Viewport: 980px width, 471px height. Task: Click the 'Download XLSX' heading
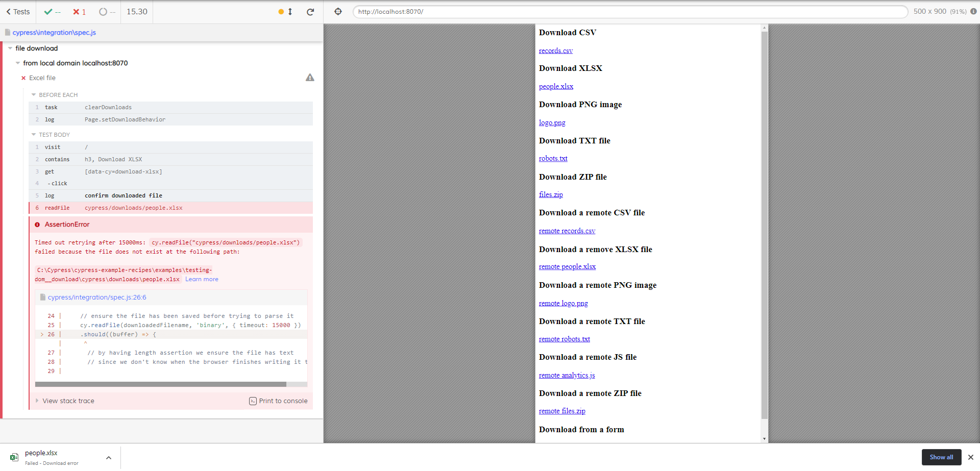pyautogui.click(x=570, y=68)
